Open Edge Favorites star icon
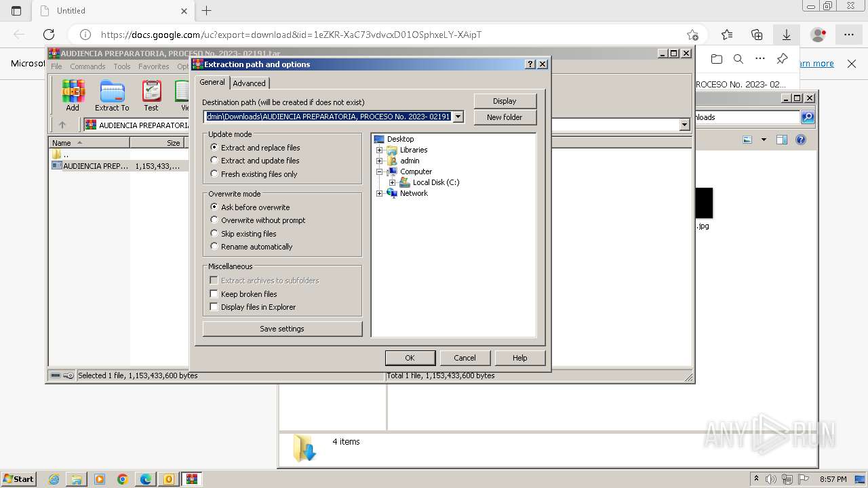868x488 pixels. (727, 35)
